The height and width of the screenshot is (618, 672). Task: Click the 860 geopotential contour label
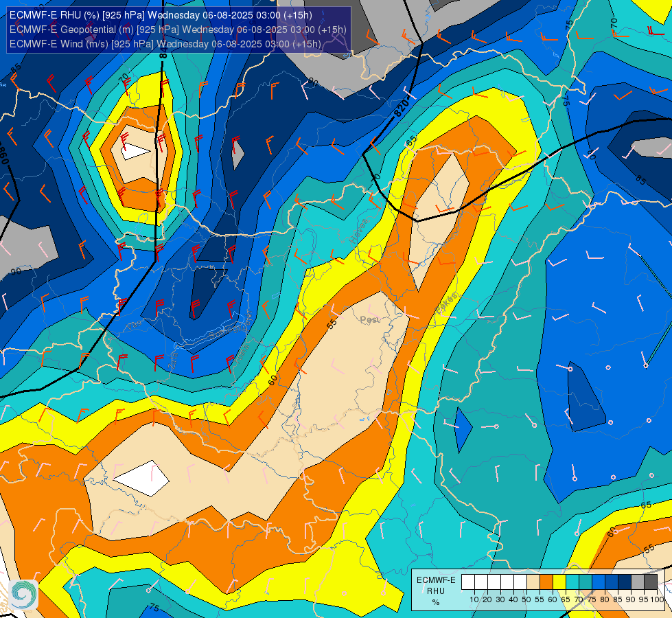(3, 155)
